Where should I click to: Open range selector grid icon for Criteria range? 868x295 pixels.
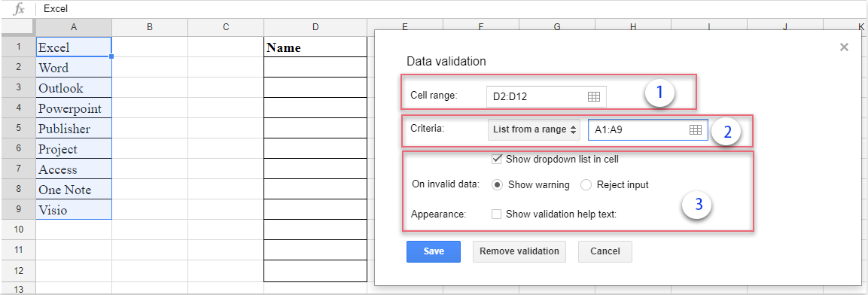696,129
